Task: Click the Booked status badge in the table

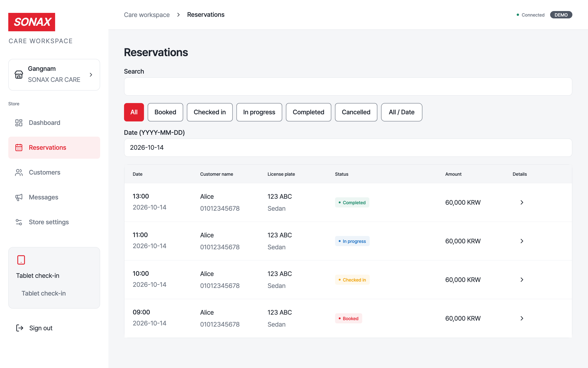Action: pos(348,318)
